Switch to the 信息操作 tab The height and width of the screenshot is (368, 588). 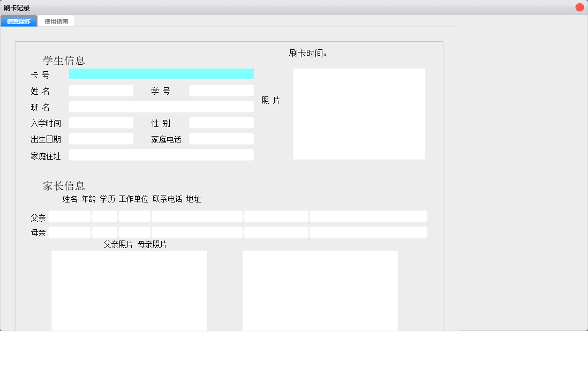pyautogui.click(x=19, y=21)
